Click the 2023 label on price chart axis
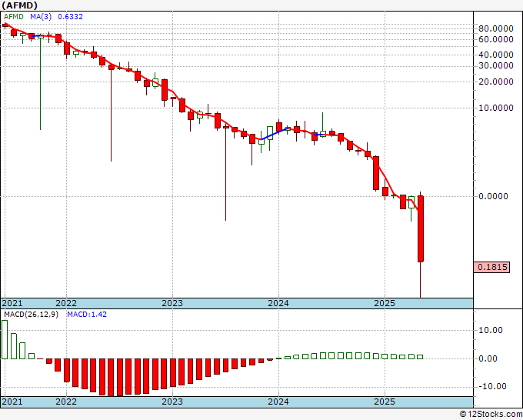523x420 pixels. [172, 303]
